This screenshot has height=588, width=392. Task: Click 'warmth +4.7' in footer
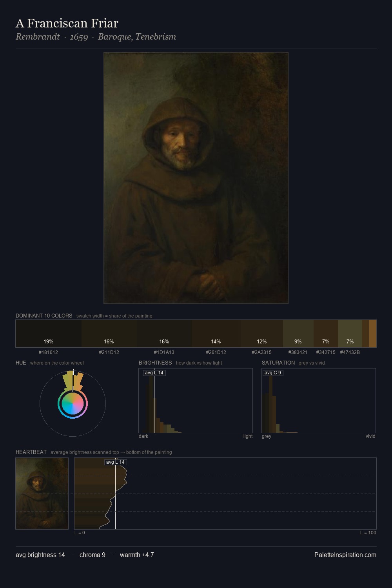[137, 555]
